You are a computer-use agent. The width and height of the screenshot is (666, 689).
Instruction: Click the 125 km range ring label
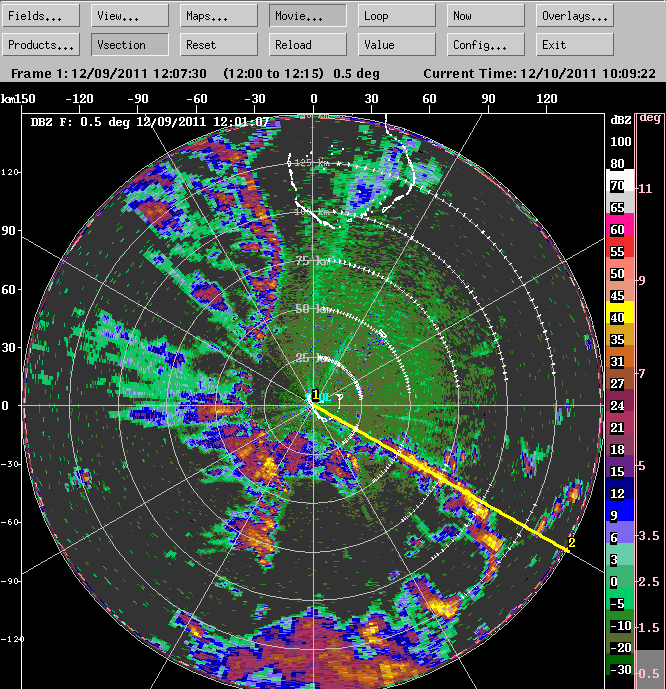click(311, 163)
